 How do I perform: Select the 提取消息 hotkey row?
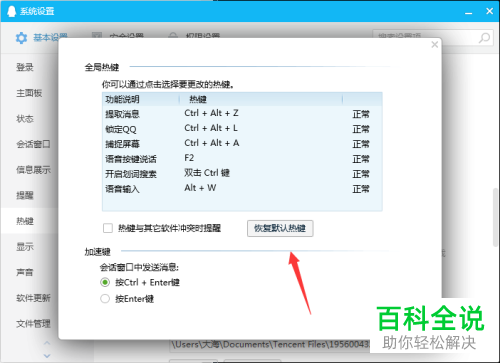coord(242,114)
